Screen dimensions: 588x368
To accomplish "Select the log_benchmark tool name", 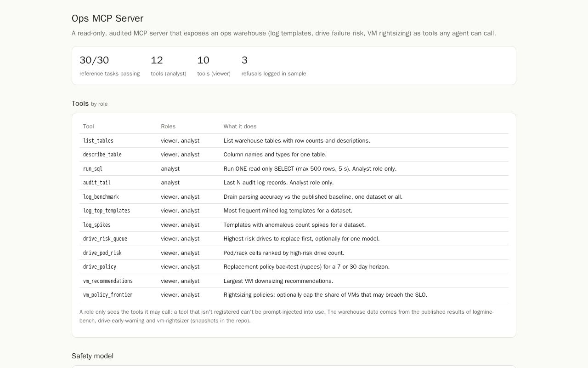I will click(x=101, y=197).
